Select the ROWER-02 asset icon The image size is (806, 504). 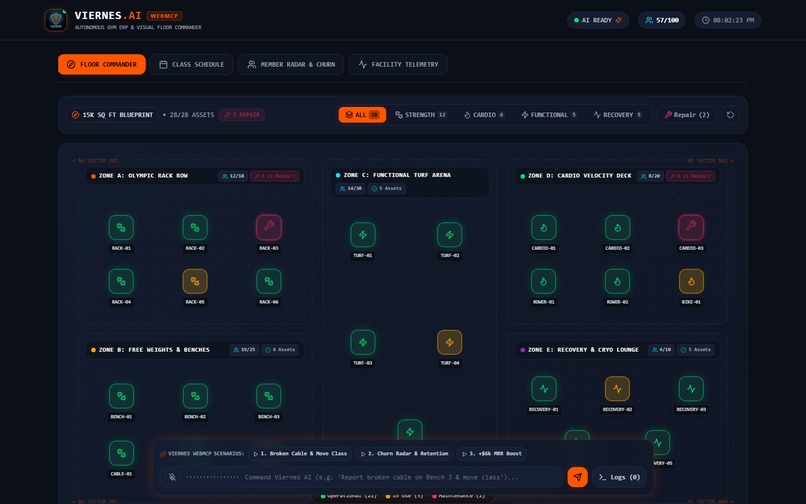pos(617,281)
